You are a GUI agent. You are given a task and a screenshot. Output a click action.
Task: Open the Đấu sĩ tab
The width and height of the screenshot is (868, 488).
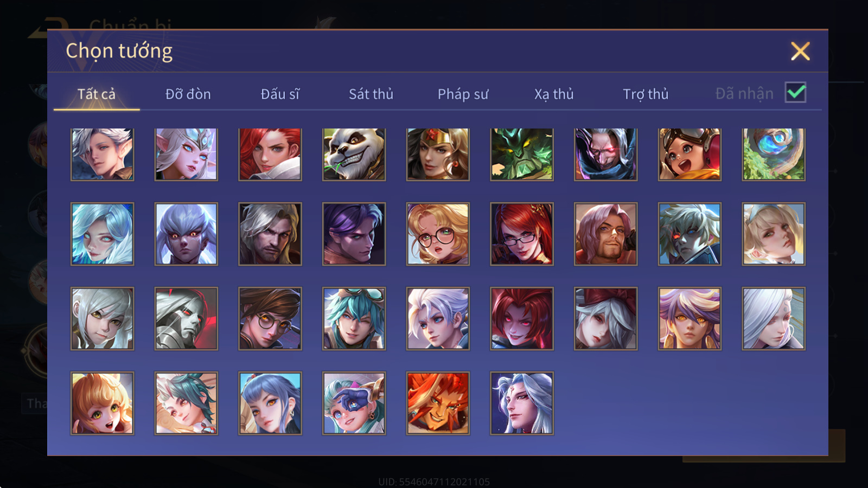[x=280, y=94]
